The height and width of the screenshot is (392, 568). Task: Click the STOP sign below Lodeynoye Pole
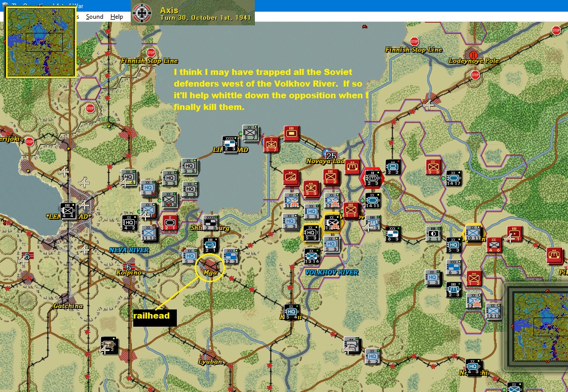pyautogui.click(x=475, y=75)
